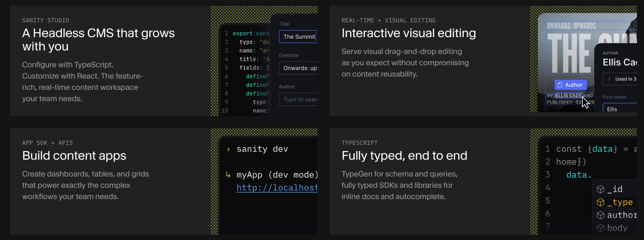The height and width of the screenshot is (240, 644).
Task: Click the highlighted 'ELLIS CADE' byline text
Action: click(x=569, y=95)
